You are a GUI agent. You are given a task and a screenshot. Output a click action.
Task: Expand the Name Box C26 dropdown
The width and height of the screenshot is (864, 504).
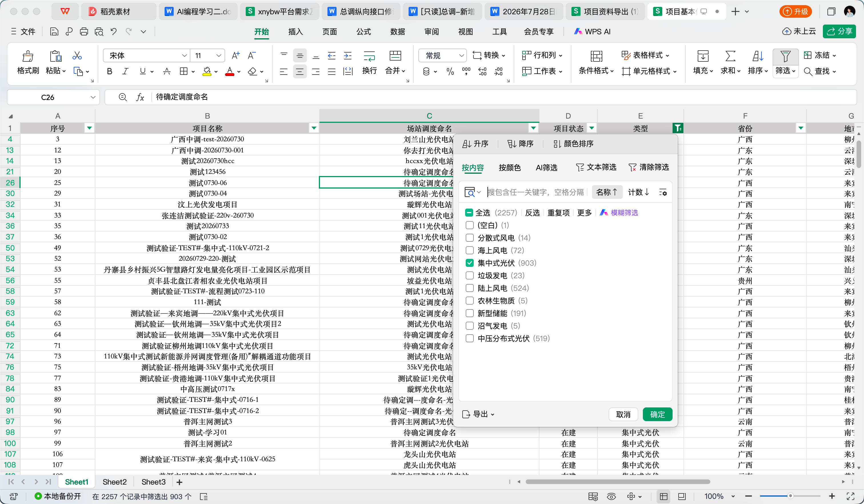[x=93, y=97]
